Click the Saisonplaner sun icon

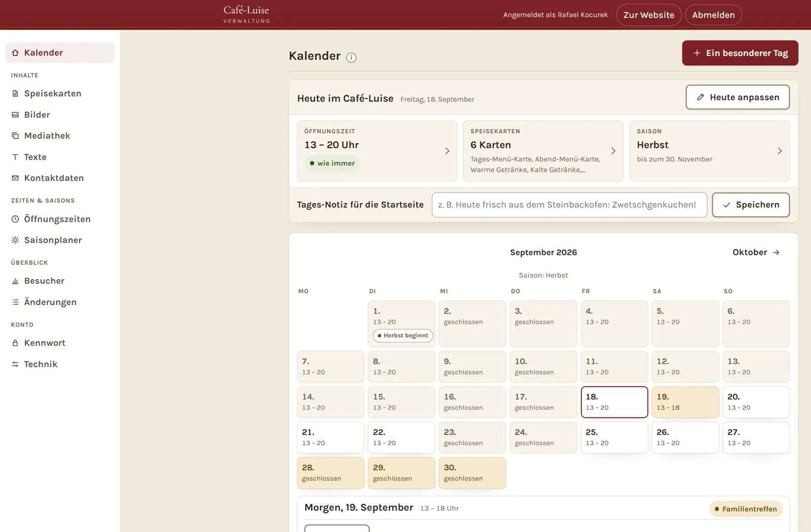(x=15, y=240)
